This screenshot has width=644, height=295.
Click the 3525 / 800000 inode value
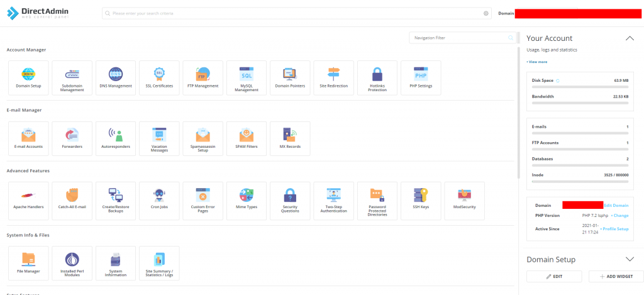pos(616,175)
